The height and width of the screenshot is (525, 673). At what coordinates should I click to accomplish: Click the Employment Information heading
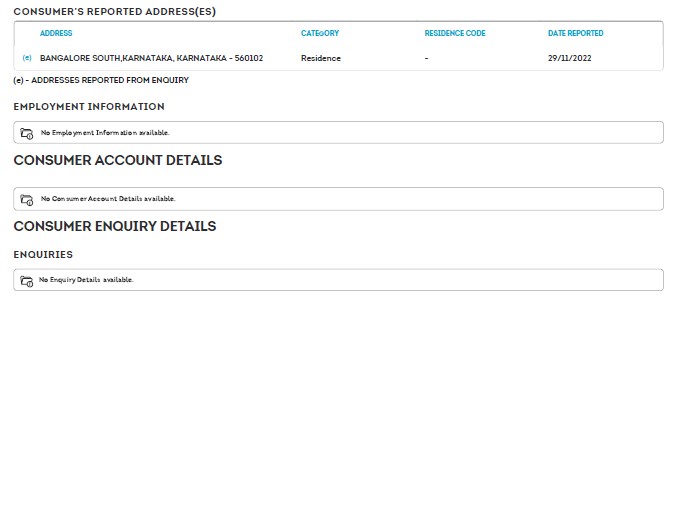pyautogui.click(x=89, y=107)
